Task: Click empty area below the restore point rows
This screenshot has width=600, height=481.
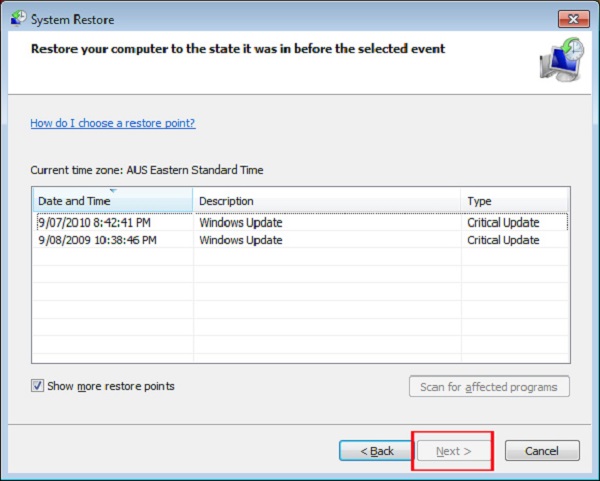Action: [300, 310]
